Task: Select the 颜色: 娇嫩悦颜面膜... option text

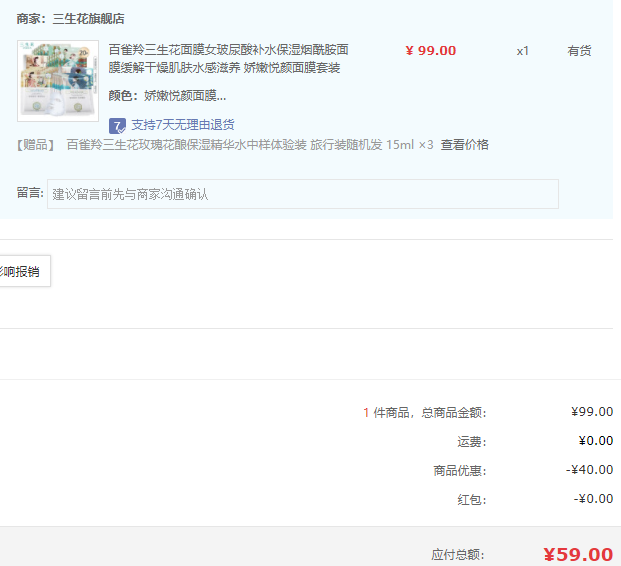Action: [167, 95]
